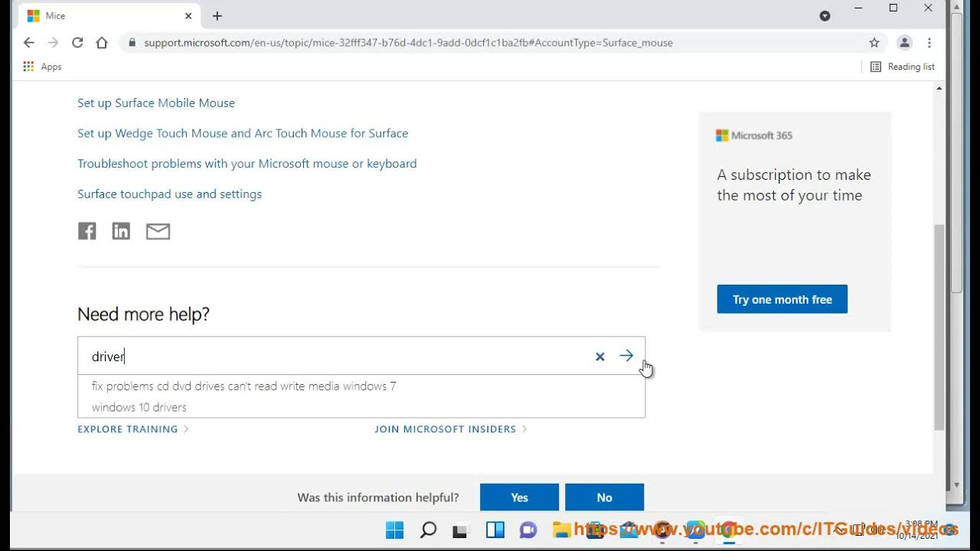This screenshot has width=980, height=551.
Task: Open Surface touchpad use and settings
Action: tap(169, 194)
